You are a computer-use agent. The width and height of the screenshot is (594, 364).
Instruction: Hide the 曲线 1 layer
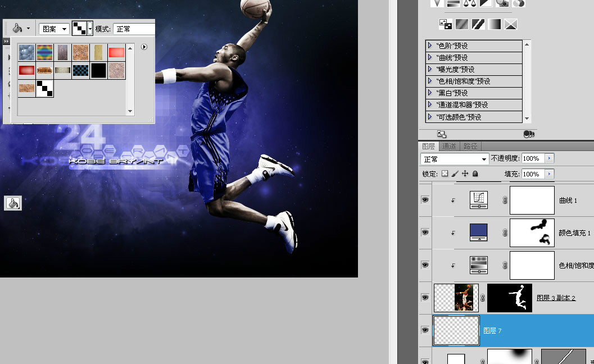425,199
